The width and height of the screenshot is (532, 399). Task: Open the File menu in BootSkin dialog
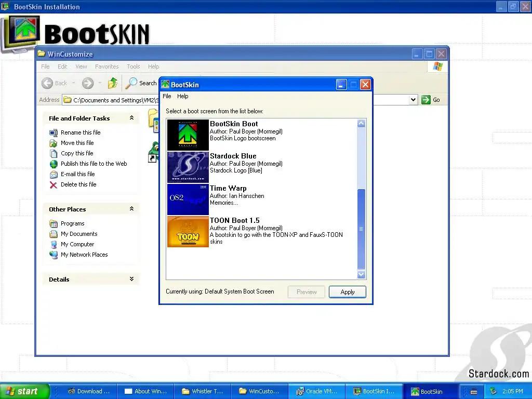[x=167, y=96]
